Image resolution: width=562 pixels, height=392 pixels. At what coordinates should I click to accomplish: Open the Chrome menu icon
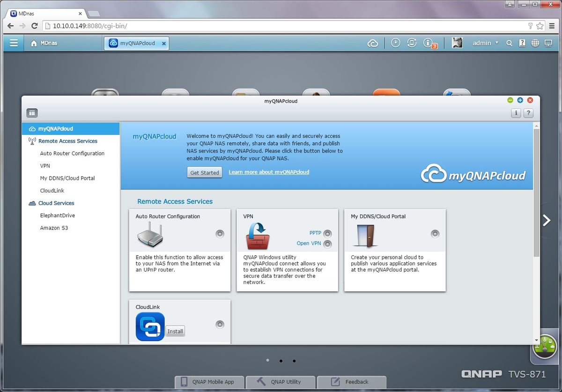coord(552,26)
